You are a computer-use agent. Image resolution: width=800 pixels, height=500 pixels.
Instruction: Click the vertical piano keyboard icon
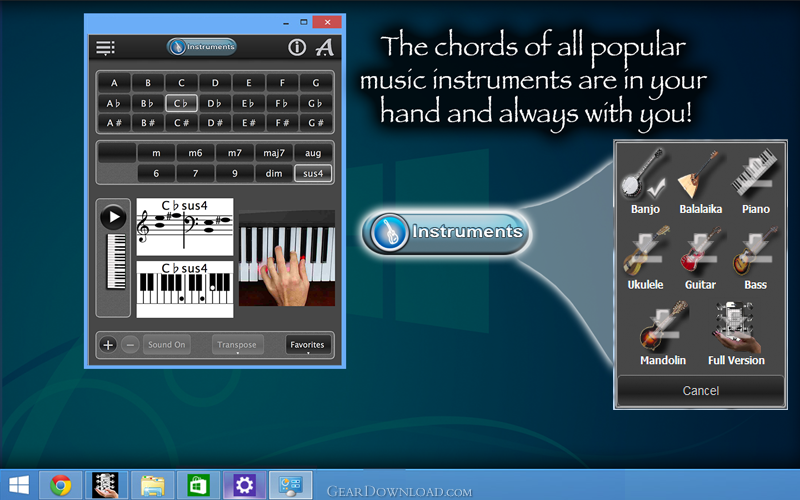pyautogui.click(x=116, y=262)
